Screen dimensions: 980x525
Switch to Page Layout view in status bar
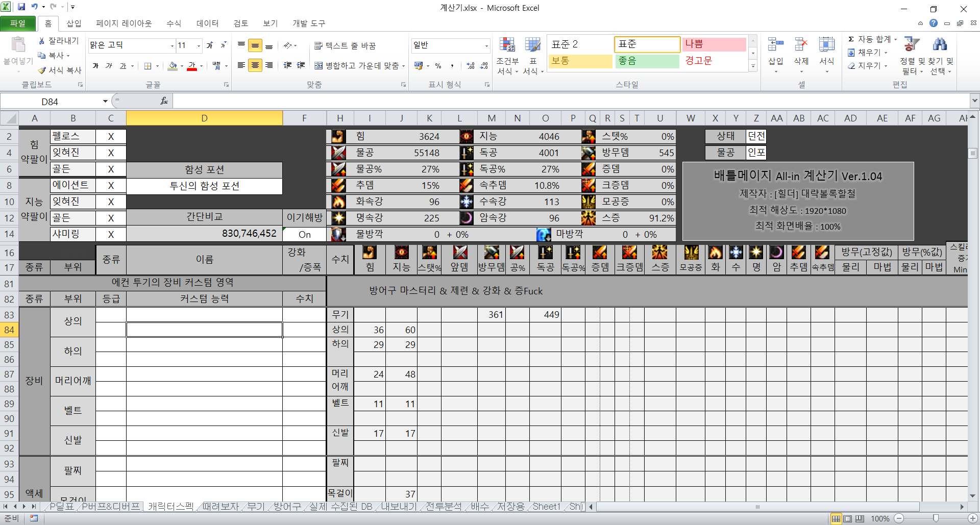tap(848, 519)
